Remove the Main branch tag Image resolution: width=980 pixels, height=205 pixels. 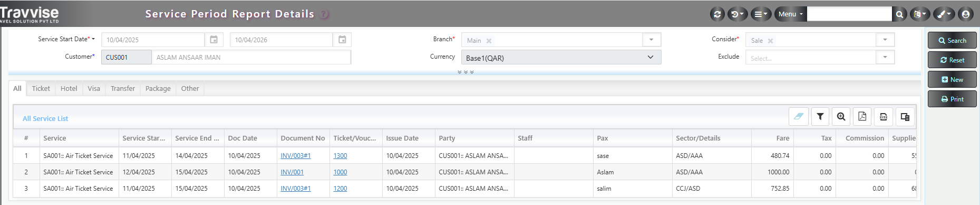click(489, 41)
